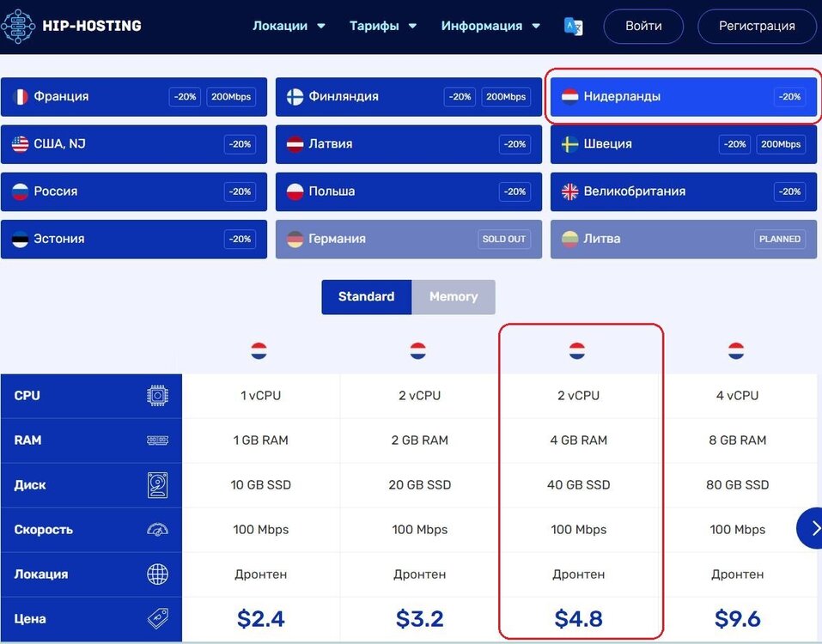The image size is (822, 644).
Task: Click the Sweden flag icon
Action: pyautogui.click(x=569, y=144)
